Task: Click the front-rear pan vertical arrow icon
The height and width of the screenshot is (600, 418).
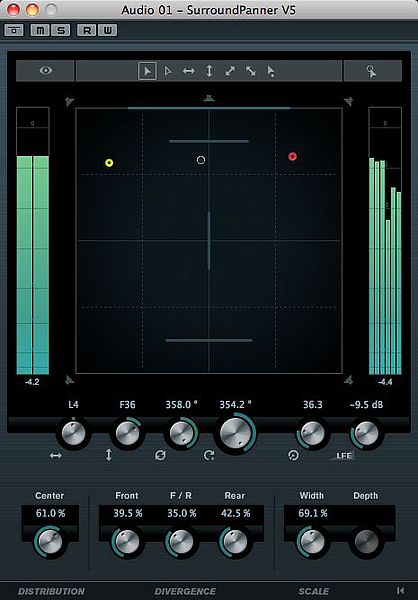Action: pyautogui.click(x=109, y=455)
